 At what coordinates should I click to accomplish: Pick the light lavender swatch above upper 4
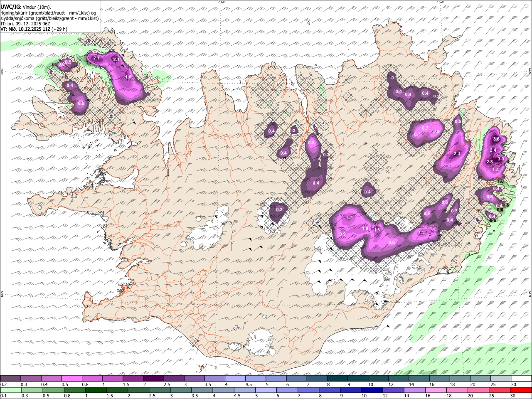[x=235, y=379]
